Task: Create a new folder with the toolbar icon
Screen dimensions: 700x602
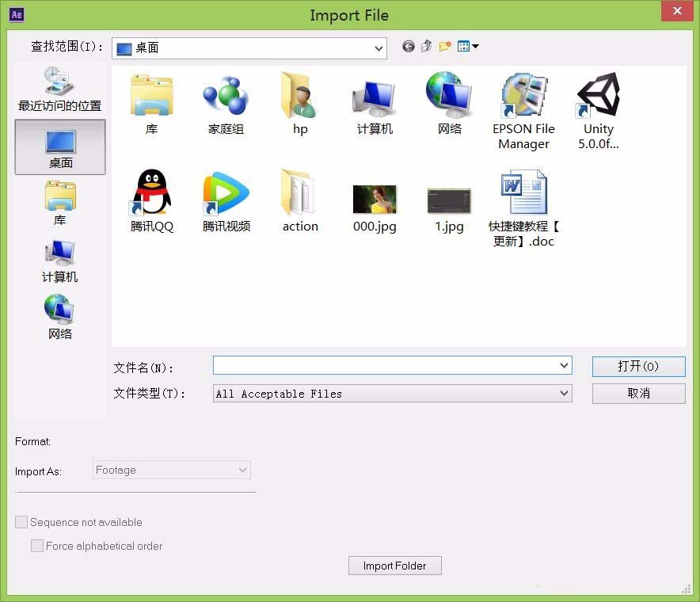Action: (x=445, y=46)
